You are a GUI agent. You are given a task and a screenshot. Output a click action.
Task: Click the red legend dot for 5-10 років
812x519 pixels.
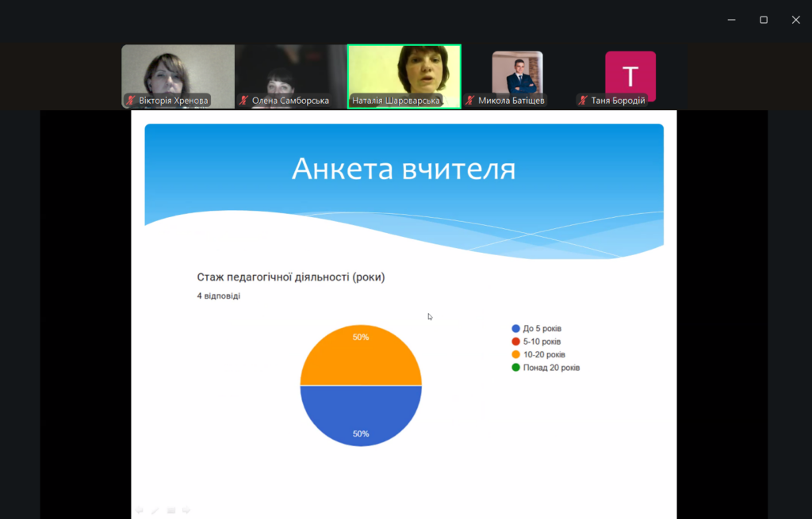tap(516, 342)
